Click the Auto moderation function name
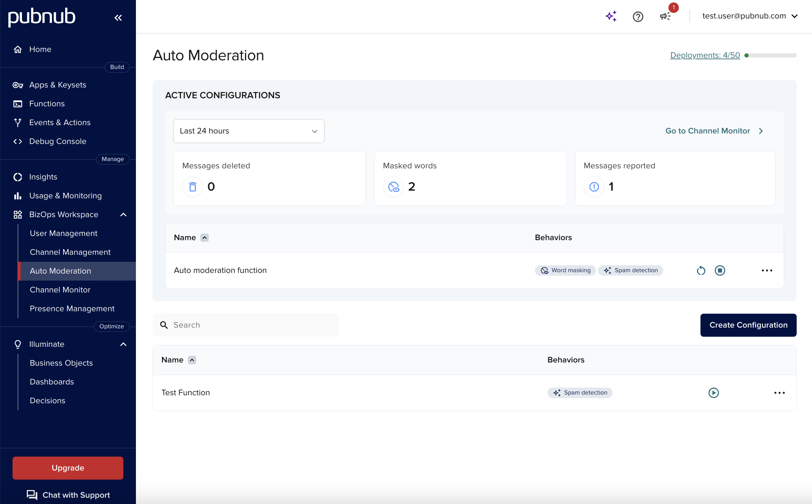The width and height of the screenshot is (812, 504). click(220, 270)
